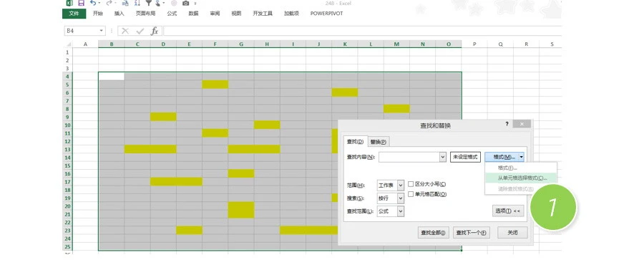Select the row 1 header
The width and height of the screenshot is (644, 260).
click(x=67, y=52)
